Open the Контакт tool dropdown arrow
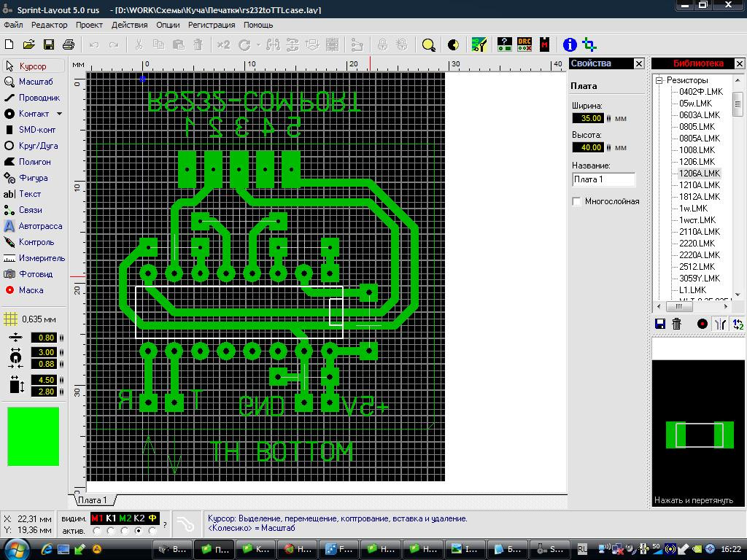 [60, 114]
